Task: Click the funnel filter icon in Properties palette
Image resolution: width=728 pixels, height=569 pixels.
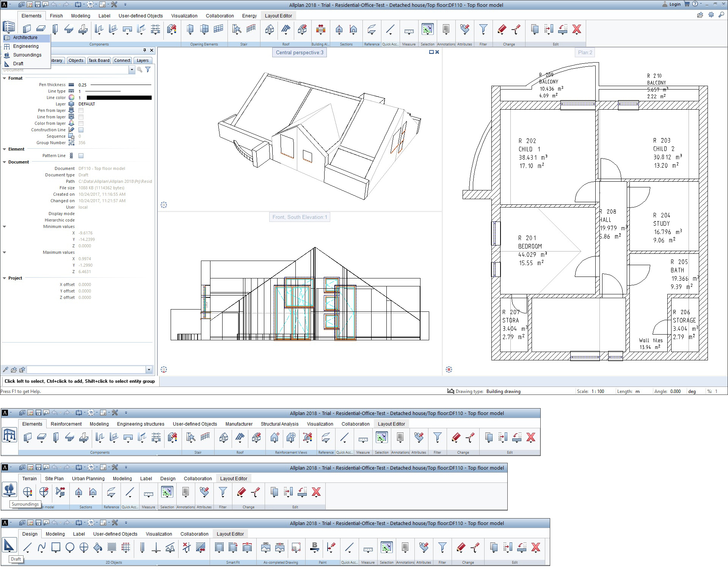Action: (148, 70)
